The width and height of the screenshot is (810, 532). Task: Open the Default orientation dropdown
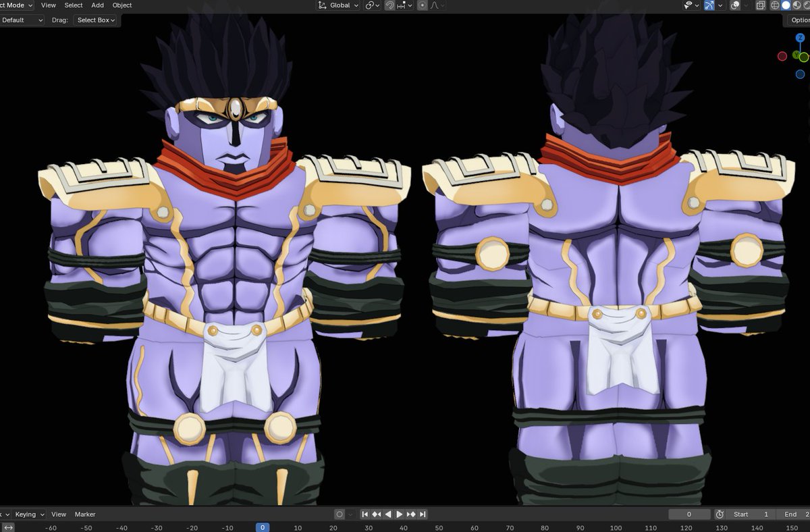pyautogui.click(x=22, y=20)
